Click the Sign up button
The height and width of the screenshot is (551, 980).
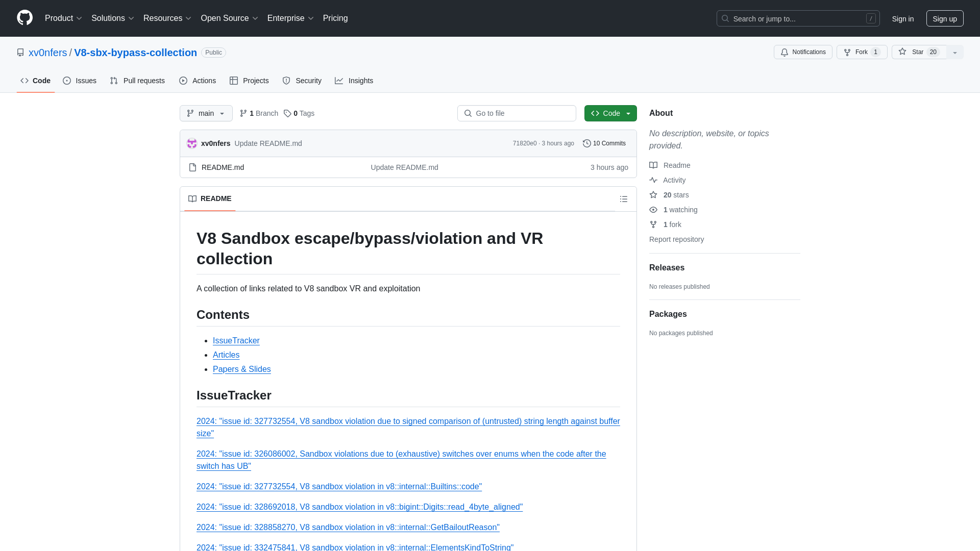coord(944,18)
